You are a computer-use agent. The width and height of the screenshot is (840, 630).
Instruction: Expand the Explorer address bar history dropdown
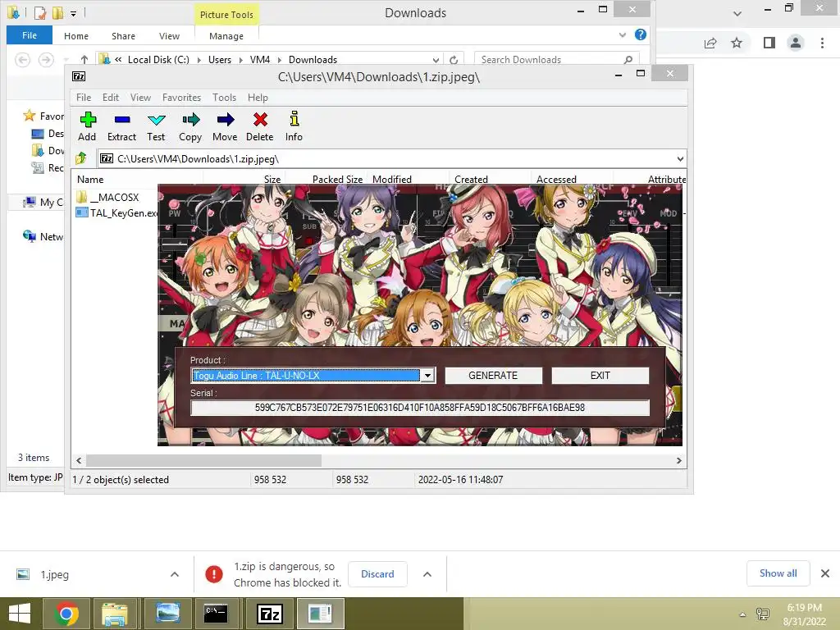click(x=436, y=59)
